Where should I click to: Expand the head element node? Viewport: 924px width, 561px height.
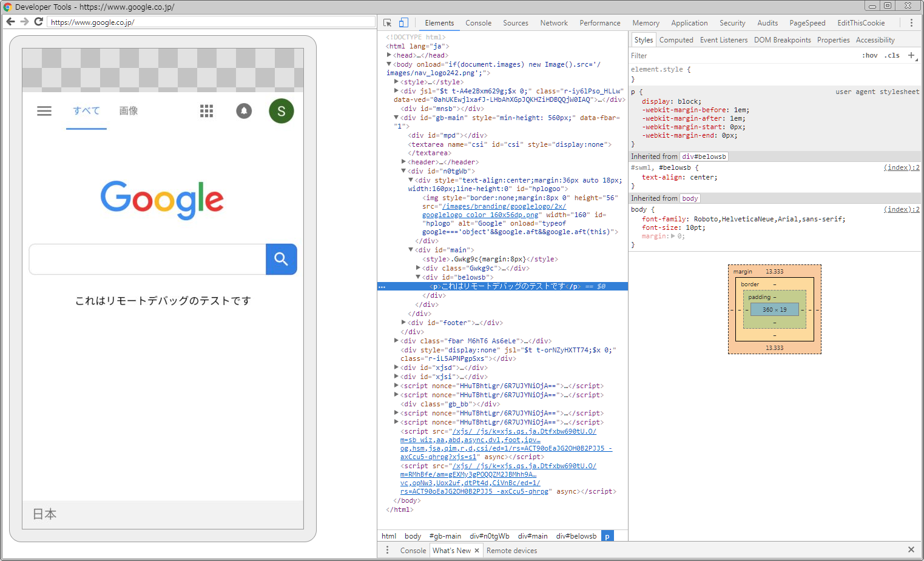click(389, 55)
